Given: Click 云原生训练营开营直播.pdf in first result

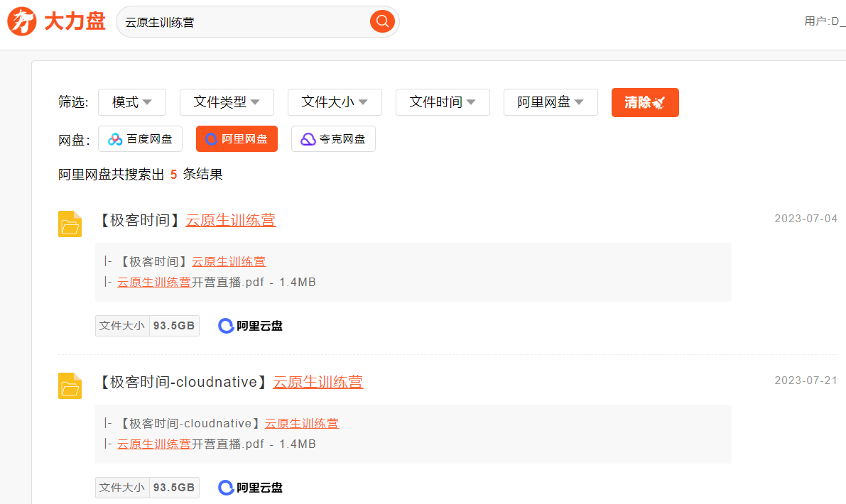Looking at the screenshot, I should (x=217, y=282).
